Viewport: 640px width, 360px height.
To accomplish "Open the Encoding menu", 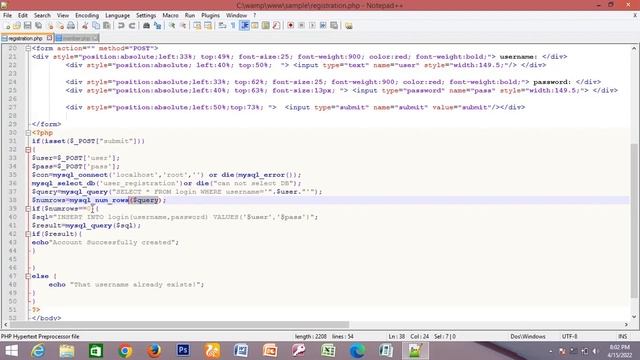I will point(87,16).
